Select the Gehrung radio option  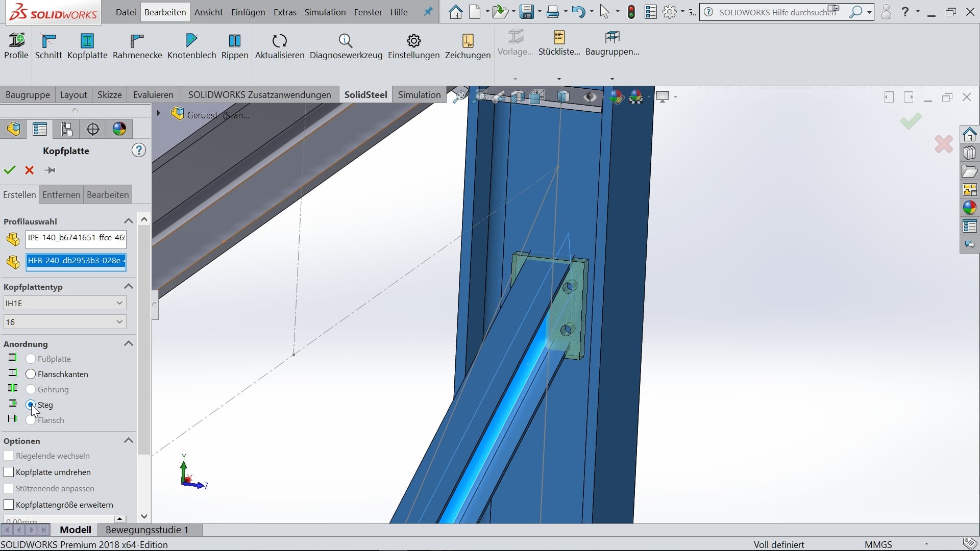coord(31,390)
